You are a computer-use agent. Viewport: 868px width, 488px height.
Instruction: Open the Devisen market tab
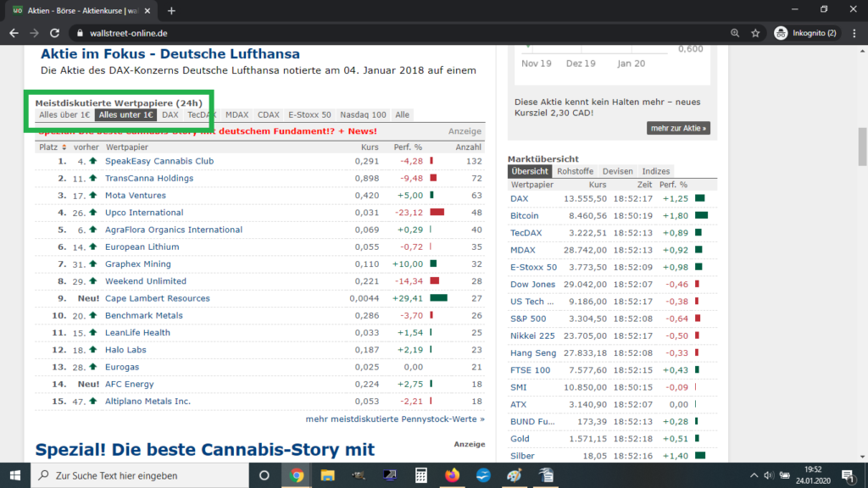(x=618, y=171)
